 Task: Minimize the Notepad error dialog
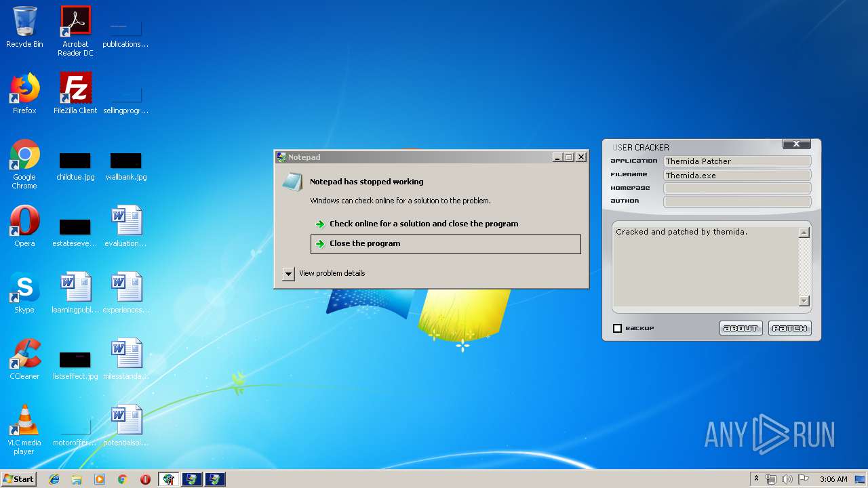557,157
